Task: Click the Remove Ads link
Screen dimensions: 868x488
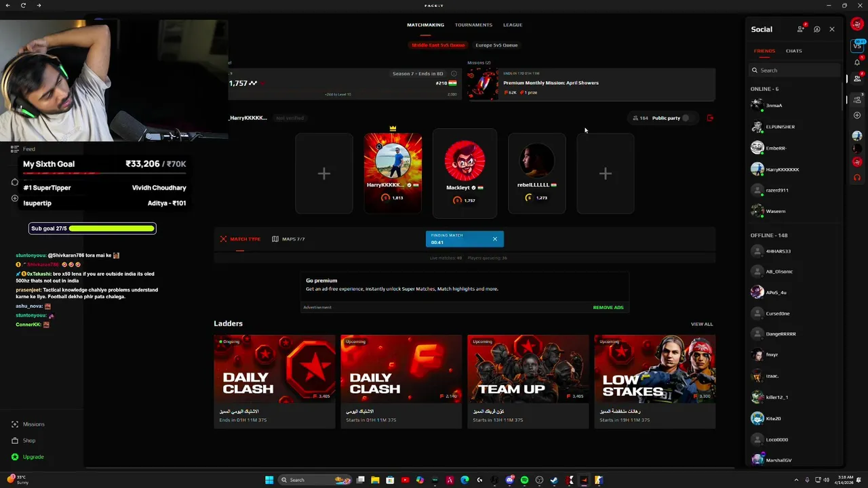Action: click(x=608, y=308)
